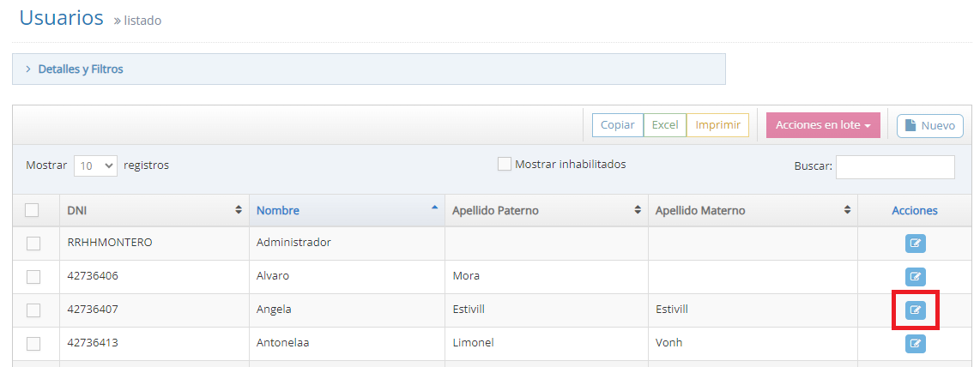Image resolution: width=980 pixels, height=367 pixels.
Task: Enable Mostrar inhabilitados checkbox
Action: [505, 164]
